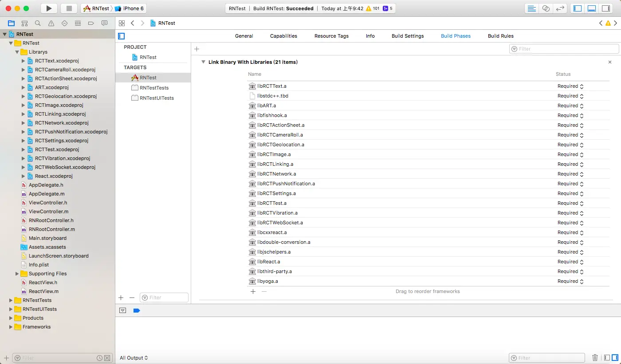Image resolution: width=621 pixels, height=364 pixels.
Task: Collapse the RNTest project root
Action: [x=5, y=34]
